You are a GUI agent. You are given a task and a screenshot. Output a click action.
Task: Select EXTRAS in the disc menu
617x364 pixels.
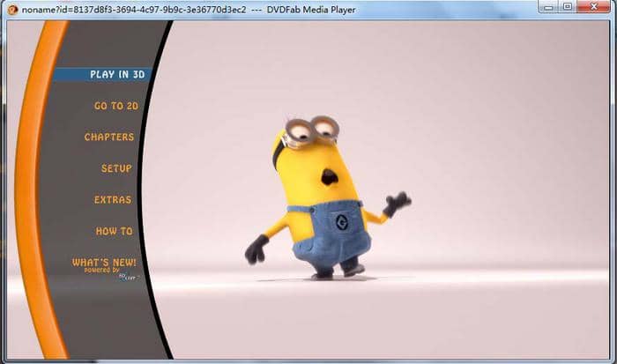[113, 200]
